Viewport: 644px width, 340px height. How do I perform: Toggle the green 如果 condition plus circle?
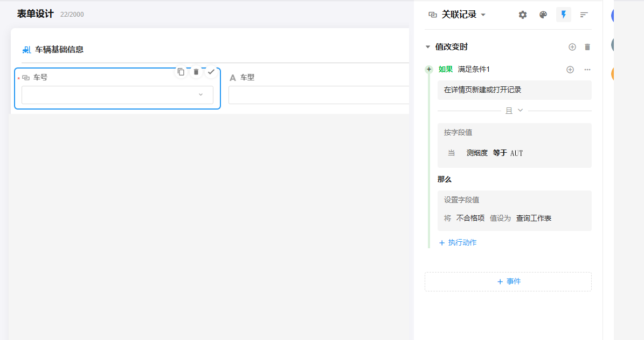[x=429, y=70]
